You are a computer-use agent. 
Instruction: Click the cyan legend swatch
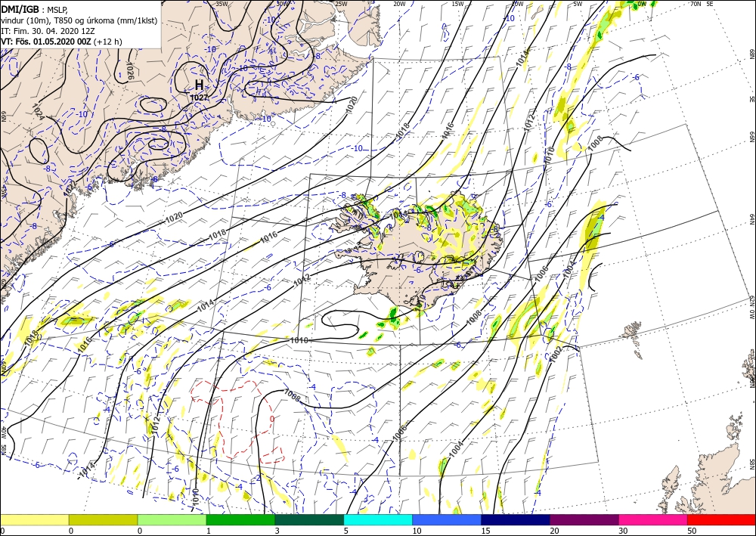click(x=378, y=519)
